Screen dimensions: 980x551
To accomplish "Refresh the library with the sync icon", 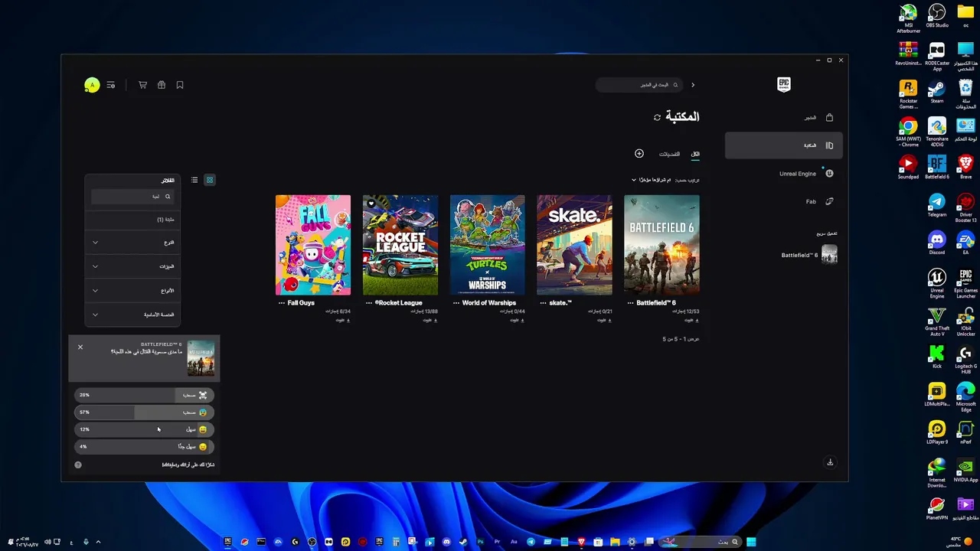I will click(x=657, y=117).
